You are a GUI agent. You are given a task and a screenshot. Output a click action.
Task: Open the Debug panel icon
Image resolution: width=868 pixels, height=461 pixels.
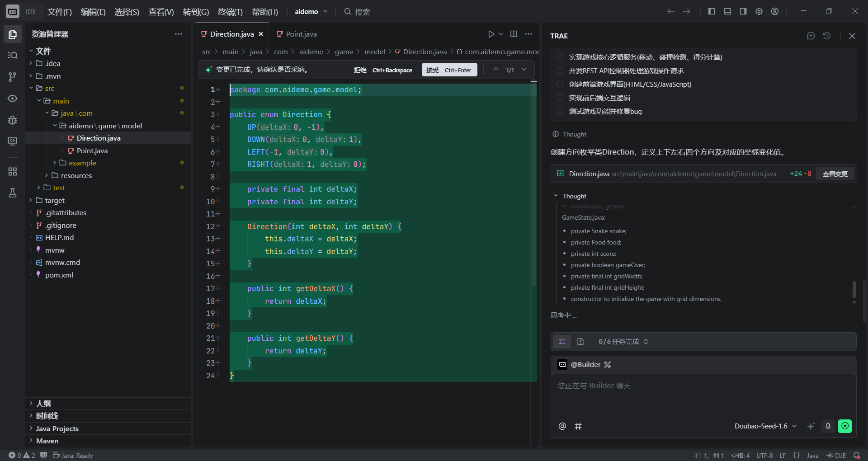click(x=12, y=120)
